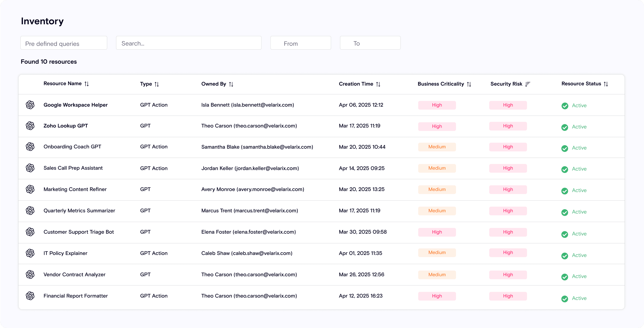Click the Type column sort icon

pyautogui.click(x=157, y=84)
